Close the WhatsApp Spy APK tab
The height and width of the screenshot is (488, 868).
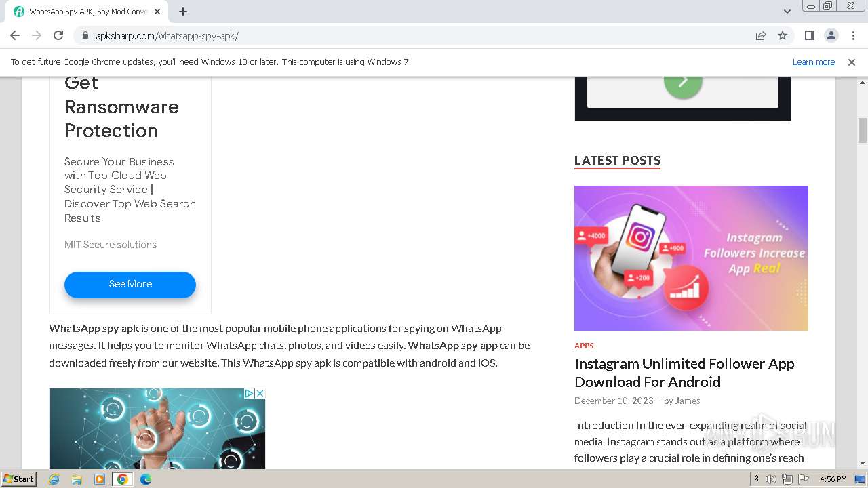[x=157, y=12]
